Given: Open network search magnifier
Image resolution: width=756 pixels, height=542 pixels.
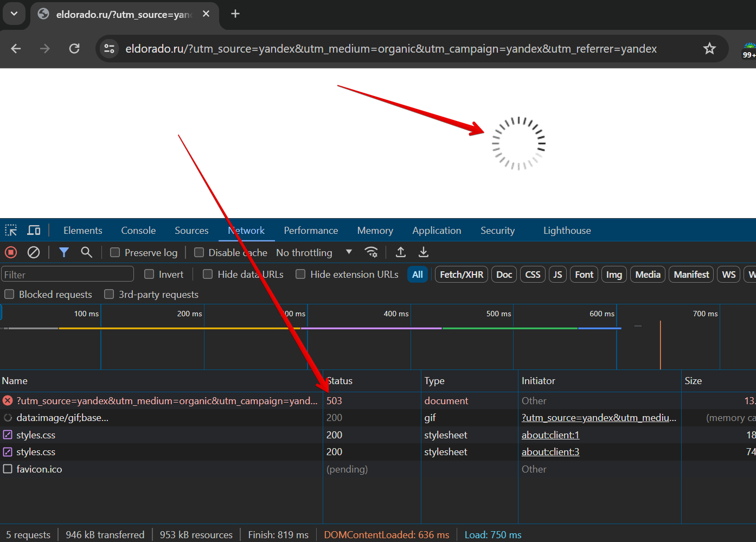Looking at the screenshot, I should 86,252.
